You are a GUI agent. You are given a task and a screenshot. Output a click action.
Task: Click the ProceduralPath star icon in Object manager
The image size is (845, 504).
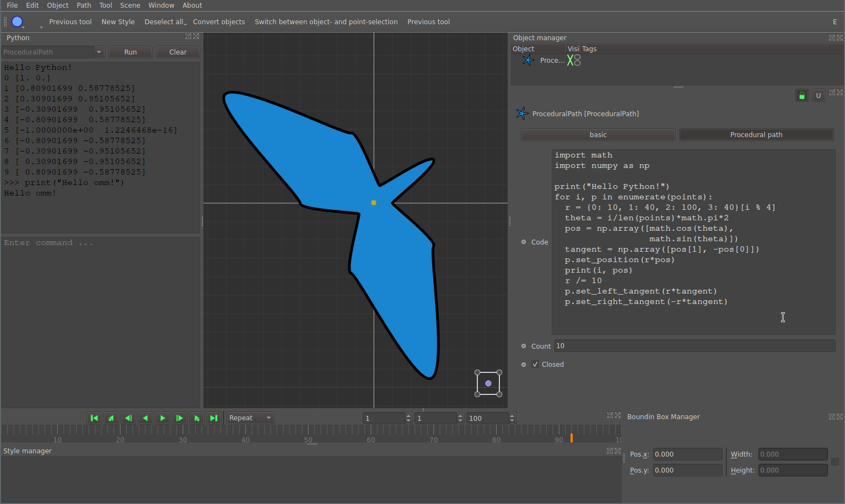528,61
